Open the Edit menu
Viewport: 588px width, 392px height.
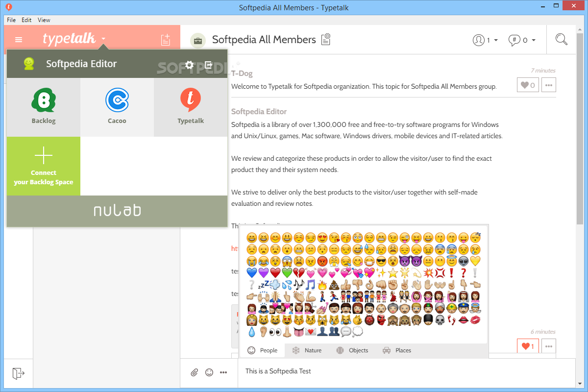tap(26, 20)
